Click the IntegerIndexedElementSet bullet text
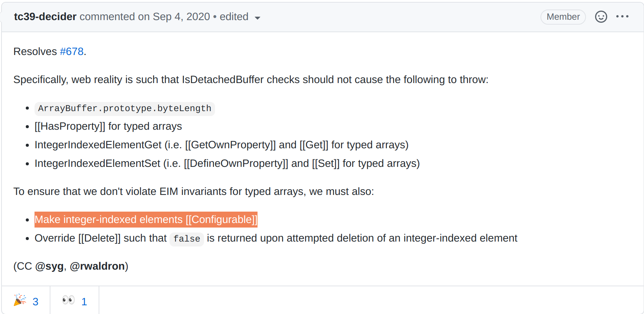644x314 pixels. 227,163
